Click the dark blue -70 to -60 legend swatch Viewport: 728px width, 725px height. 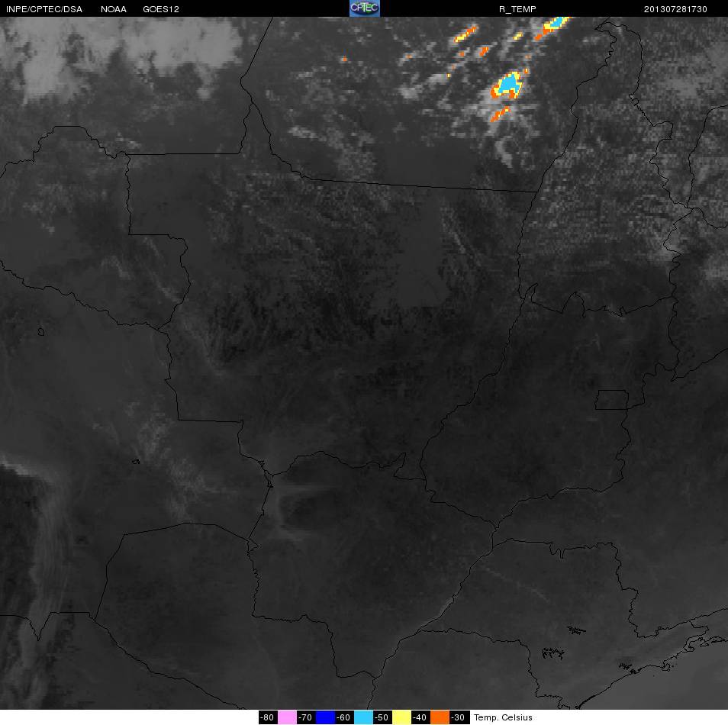[325, 717]
